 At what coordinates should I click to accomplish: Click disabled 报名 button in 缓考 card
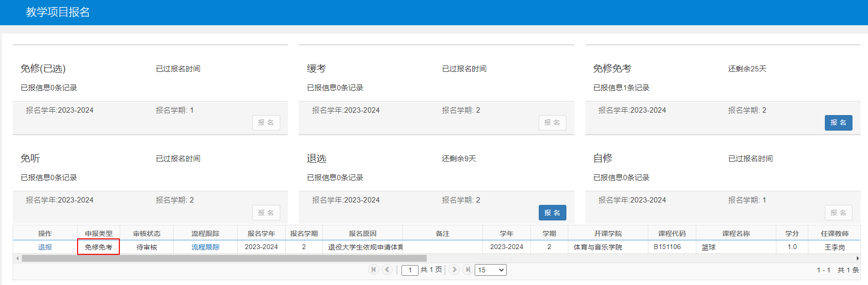pos(552,122)
